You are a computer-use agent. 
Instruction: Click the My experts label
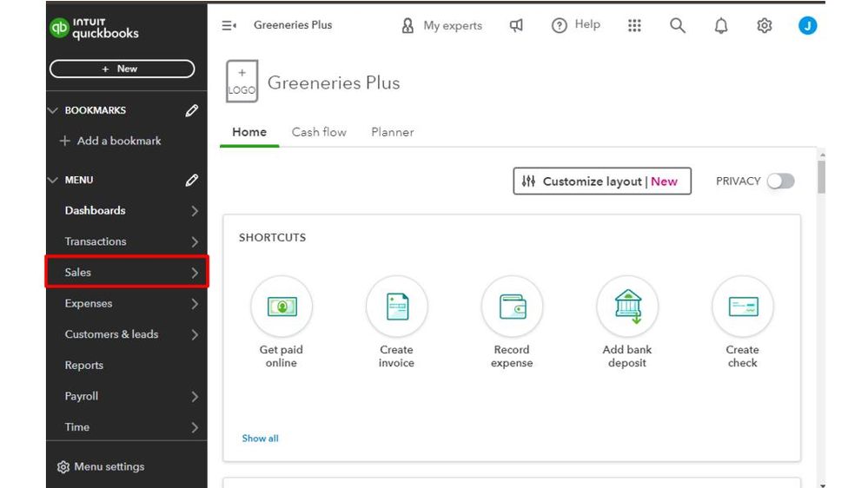click(453, 25)
